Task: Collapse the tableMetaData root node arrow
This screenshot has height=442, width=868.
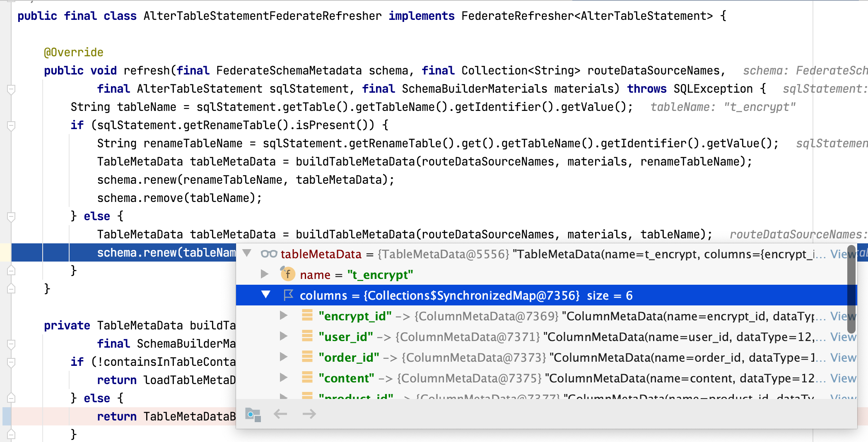Action: pyautogui.click(x=247, y=253)
